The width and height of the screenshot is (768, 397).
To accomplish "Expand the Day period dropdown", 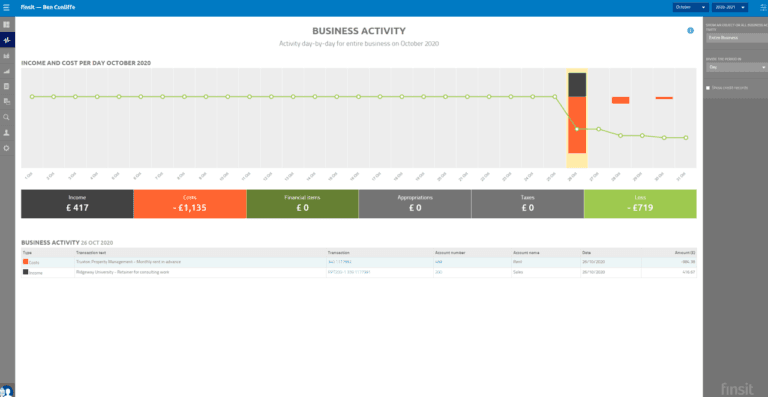I will tap(737, 67).
